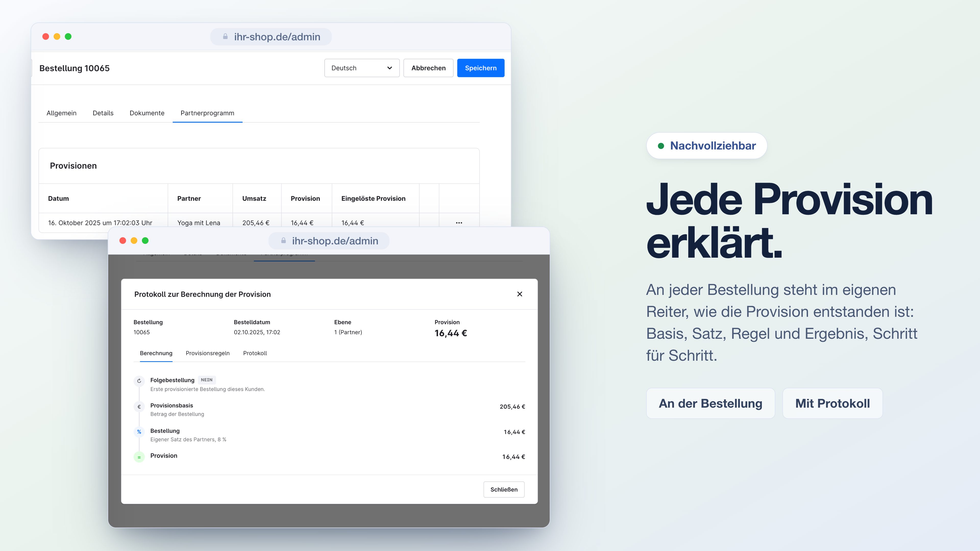Open the Details tab of order

(x=103, y=113)
